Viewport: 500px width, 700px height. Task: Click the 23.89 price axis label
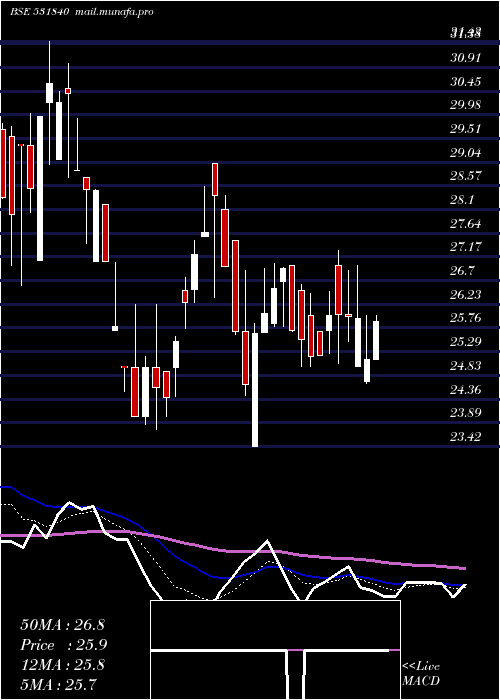coord(466,412)
